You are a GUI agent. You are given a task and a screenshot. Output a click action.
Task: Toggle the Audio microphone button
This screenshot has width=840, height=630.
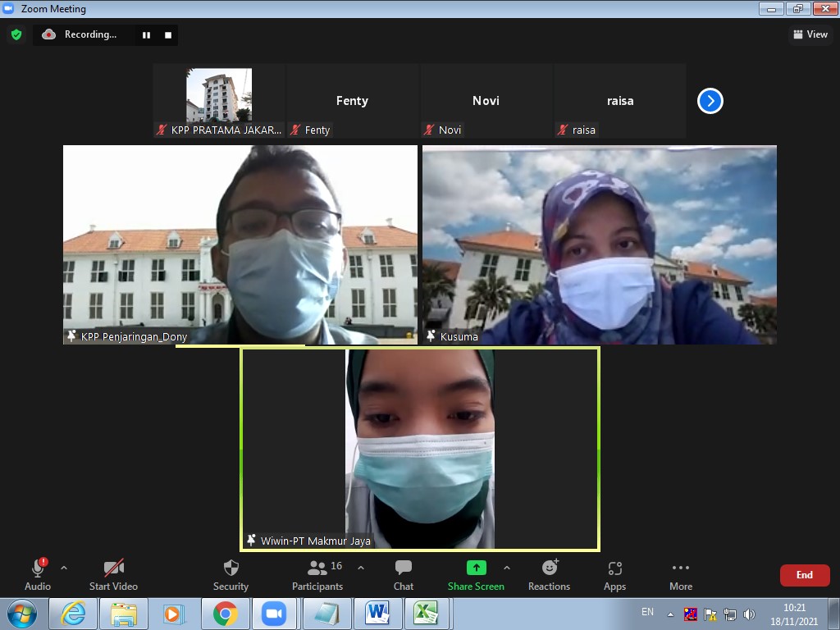38,568
